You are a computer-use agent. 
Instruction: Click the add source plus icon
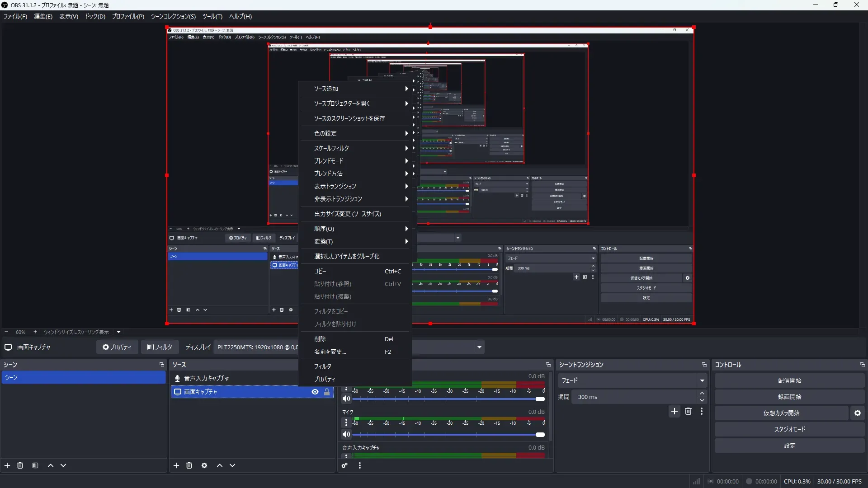click(x=176, y=465)
